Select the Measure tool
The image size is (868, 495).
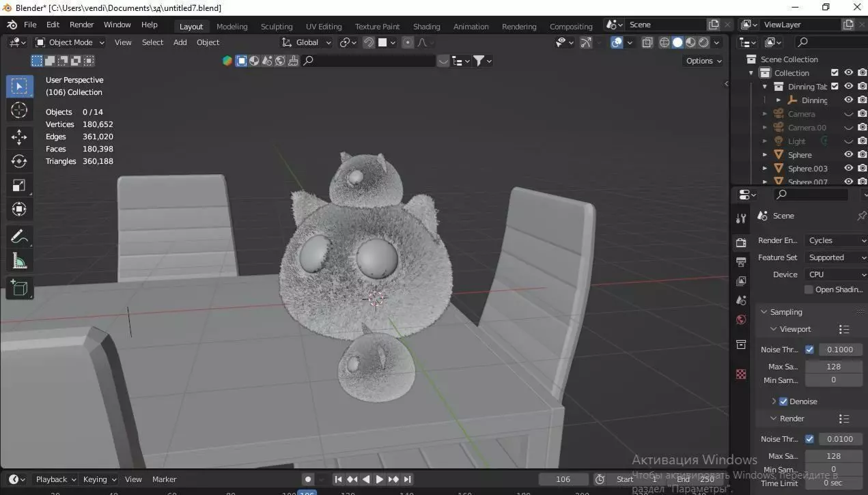coord(19,261)
